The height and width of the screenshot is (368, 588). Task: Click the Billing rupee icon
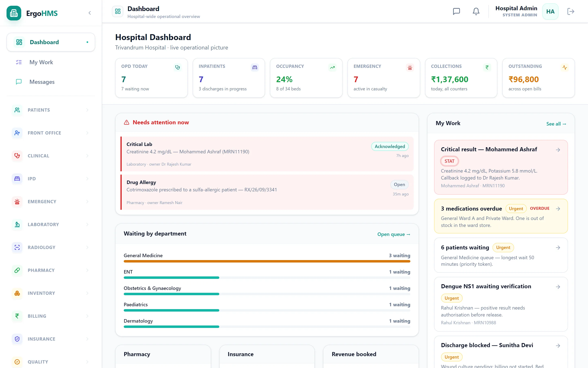17,316
